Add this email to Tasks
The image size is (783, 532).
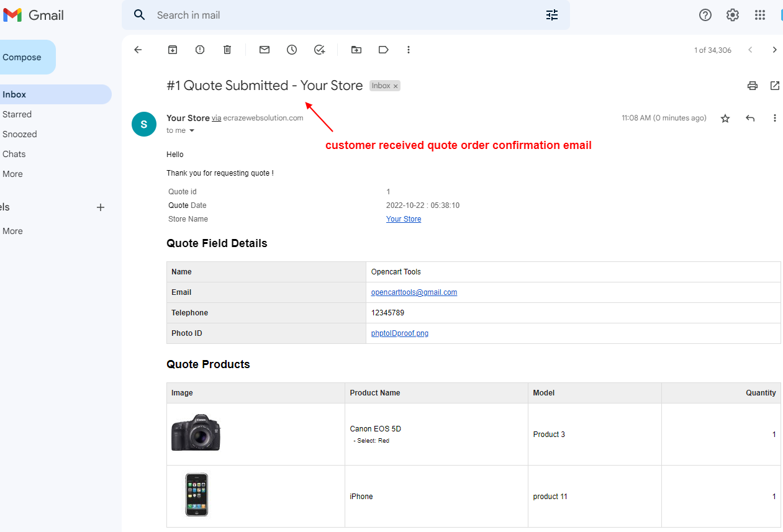[x=319, y=50]
